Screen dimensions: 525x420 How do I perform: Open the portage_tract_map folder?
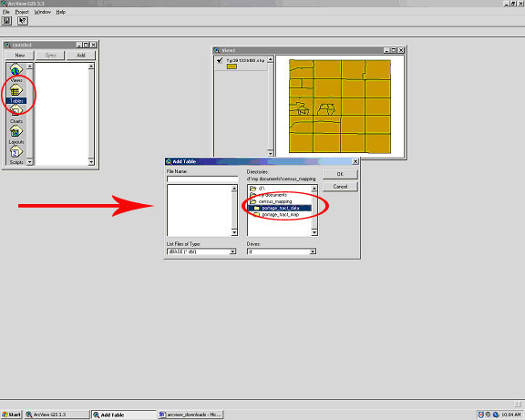pos(280,215)
